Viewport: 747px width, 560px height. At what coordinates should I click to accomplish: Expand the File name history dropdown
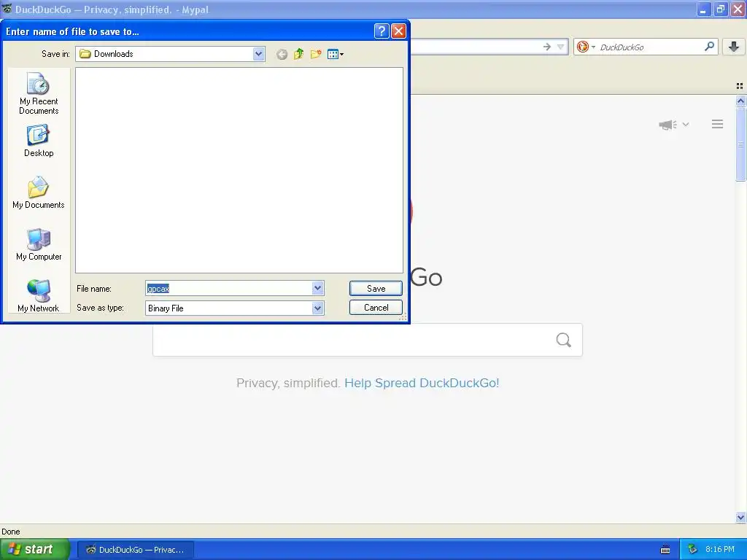[318, 288]
